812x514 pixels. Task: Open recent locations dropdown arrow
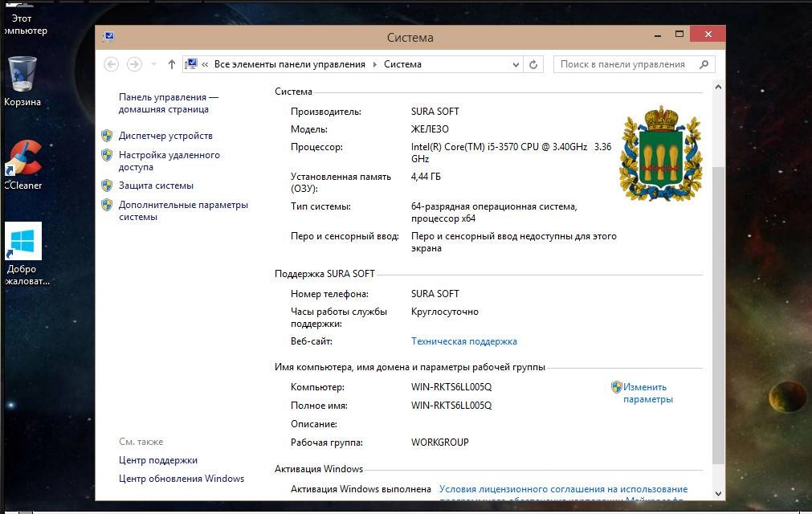click(153, 64)
